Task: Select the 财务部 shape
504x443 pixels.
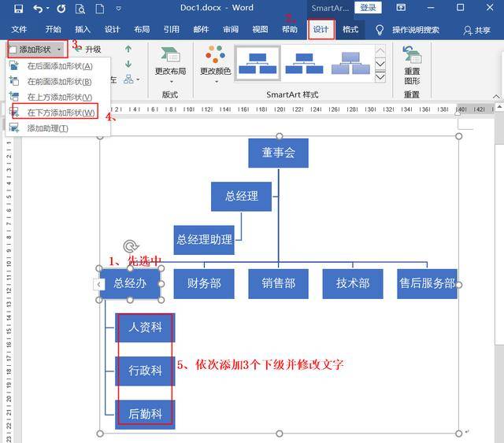Action: (x=204, y=283)
